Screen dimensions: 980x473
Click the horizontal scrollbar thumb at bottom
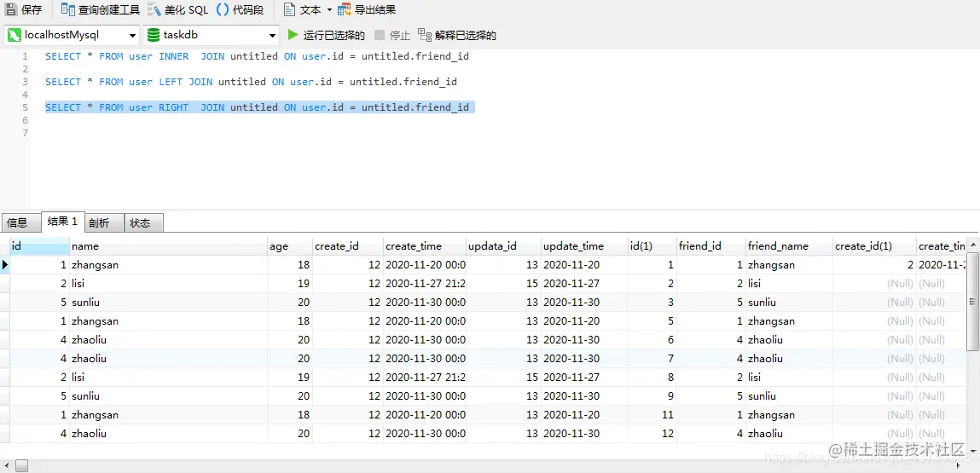click(22, 465)
